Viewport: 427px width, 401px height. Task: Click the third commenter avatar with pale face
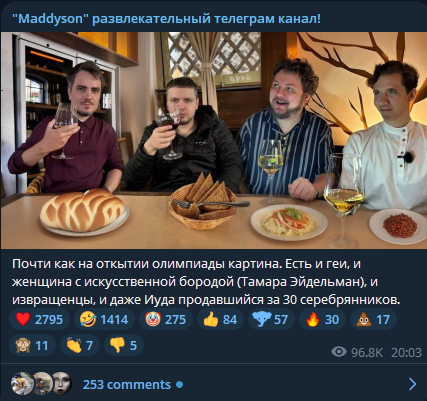(x=63, y=384)
